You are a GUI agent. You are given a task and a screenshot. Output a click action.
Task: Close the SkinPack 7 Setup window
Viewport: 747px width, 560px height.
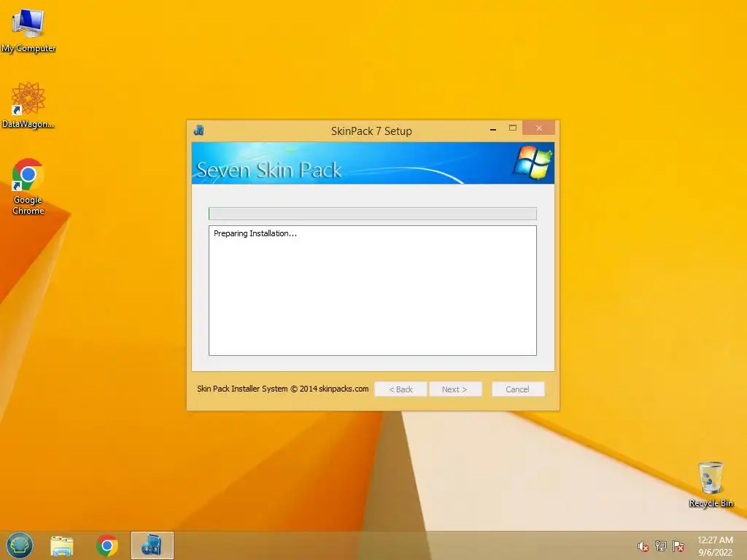pos(539,128)
